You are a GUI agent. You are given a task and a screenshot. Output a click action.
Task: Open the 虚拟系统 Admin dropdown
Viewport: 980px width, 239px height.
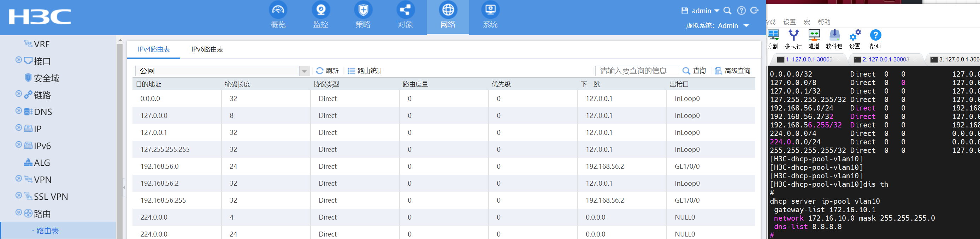click(733, 25)
